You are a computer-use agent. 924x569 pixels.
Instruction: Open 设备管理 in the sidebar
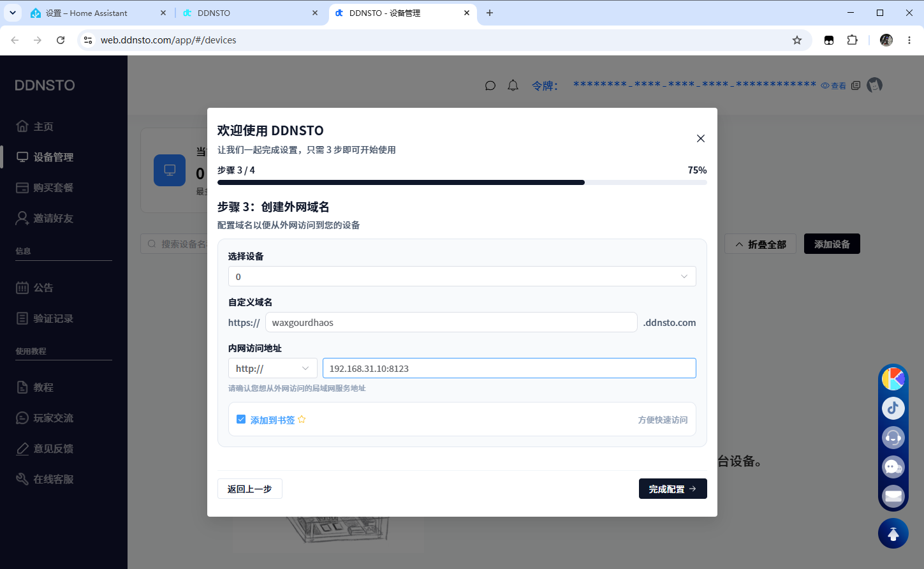click(x=45, y=157)
